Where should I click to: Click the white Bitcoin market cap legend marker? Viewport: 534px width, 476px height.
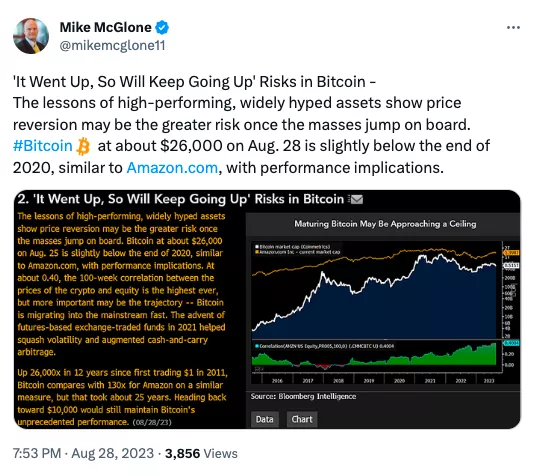(257, 247)
